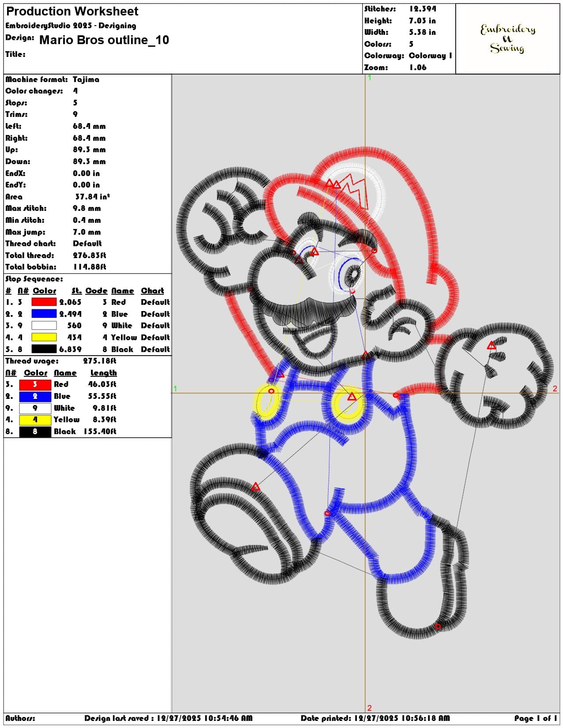Viewport: 563px width, 728px height.
Task: Click the 'Design last saved' timestamp in footer
Action: coord(168,718)
